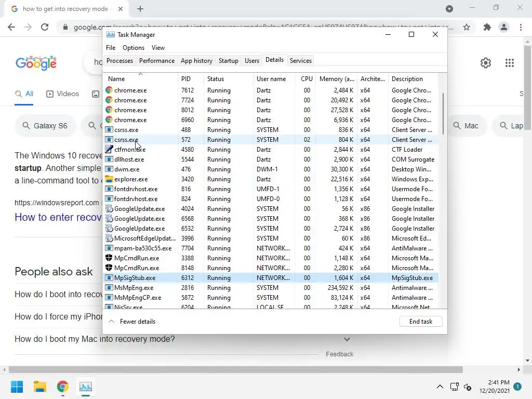Click the icon of chrome.exe PID 7612
532x399 pixels.
[x=109, y=90]
